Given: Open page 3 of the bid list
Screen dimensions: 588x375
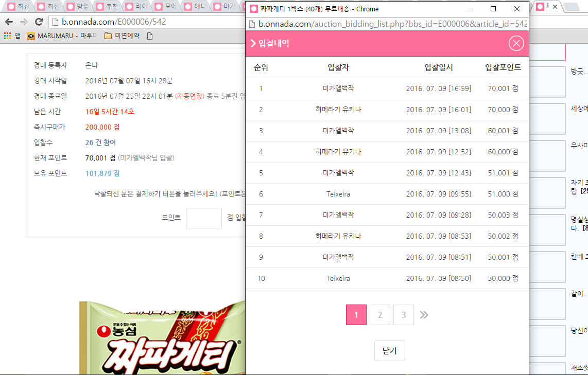Looking at the screenshot, I should pyautogui.click(x=404, y=315).
